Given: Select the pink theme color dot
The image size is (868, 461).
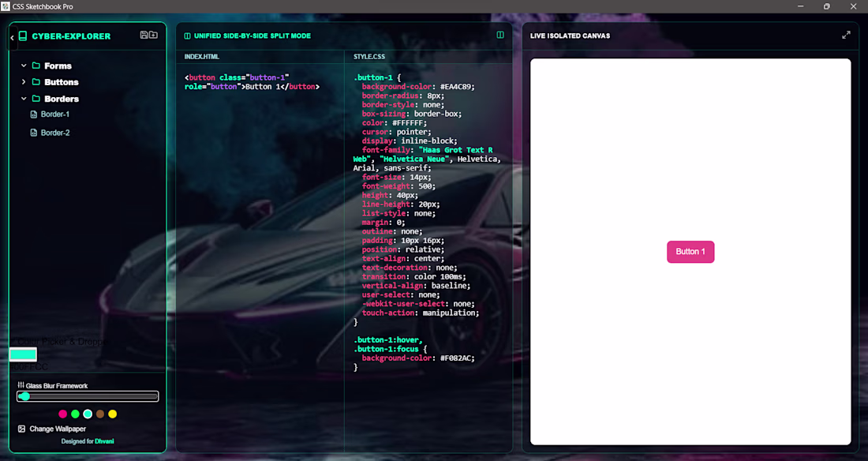Looking at the screenshot, I should point(62,414).
